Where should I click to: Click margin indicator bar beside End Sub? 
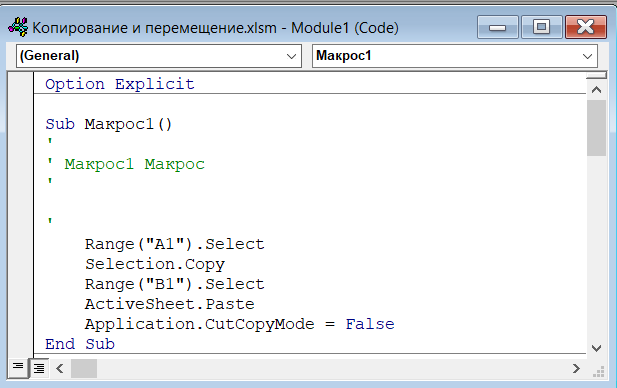(20, 344)
